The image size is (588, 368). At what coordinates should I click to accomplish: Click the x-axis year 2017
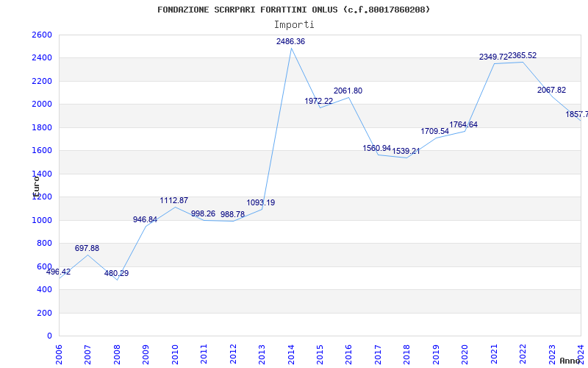378,355
